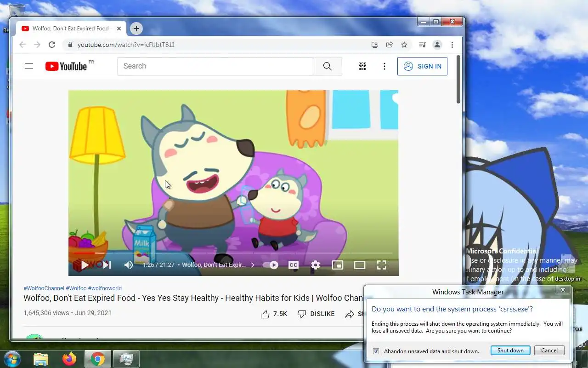Image resolution: width=588 pixels, height=368 pixels.
Task: Mute the video volume
Action: point(129,265)
